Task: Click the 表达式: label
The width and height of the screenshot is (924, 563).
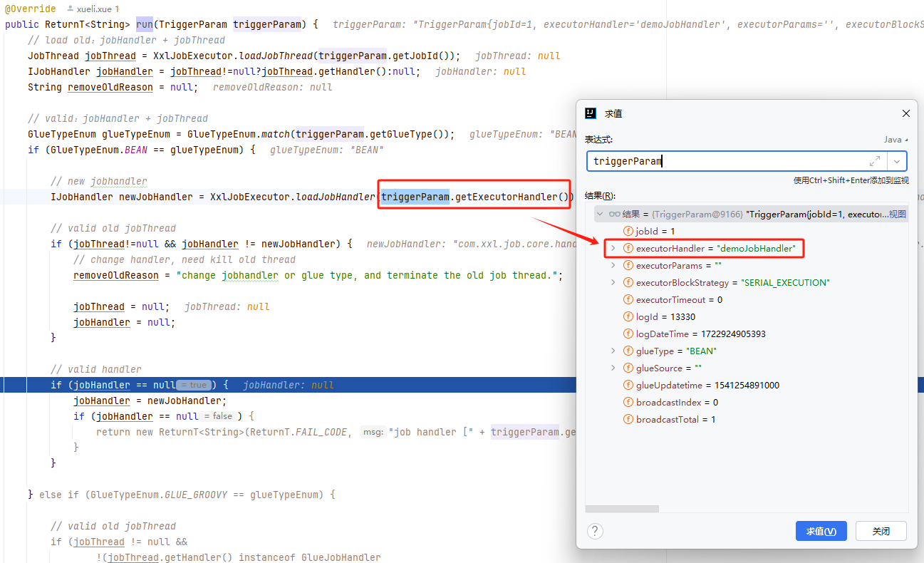Action: pyautogui.click(x=598, y=140)
